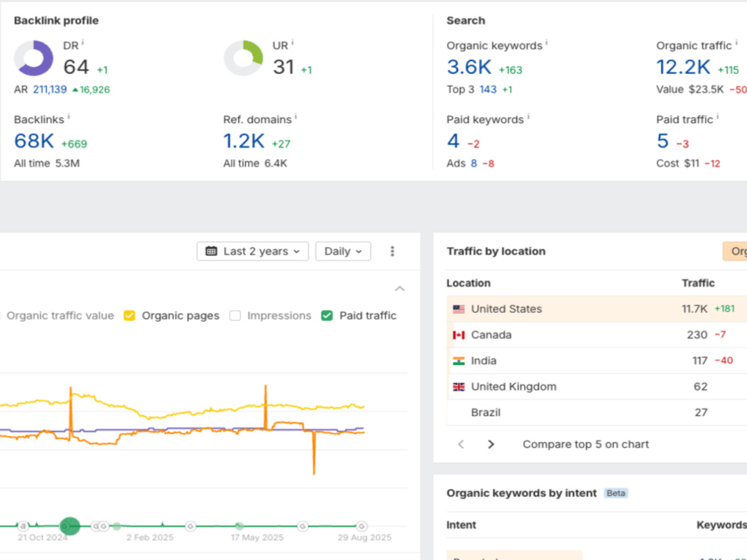Click the Top 3 value 143
This screenshot has height=560, width=747.
pyautogui.click(x=488, y=90)
